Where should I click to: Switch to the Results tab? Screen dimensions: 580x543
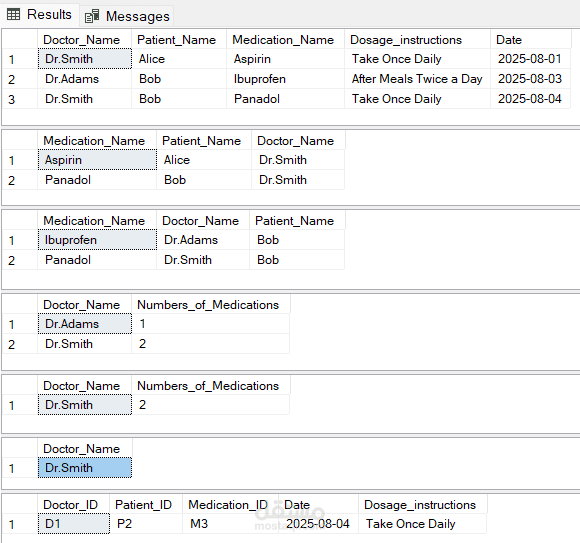tap(40, 15)
